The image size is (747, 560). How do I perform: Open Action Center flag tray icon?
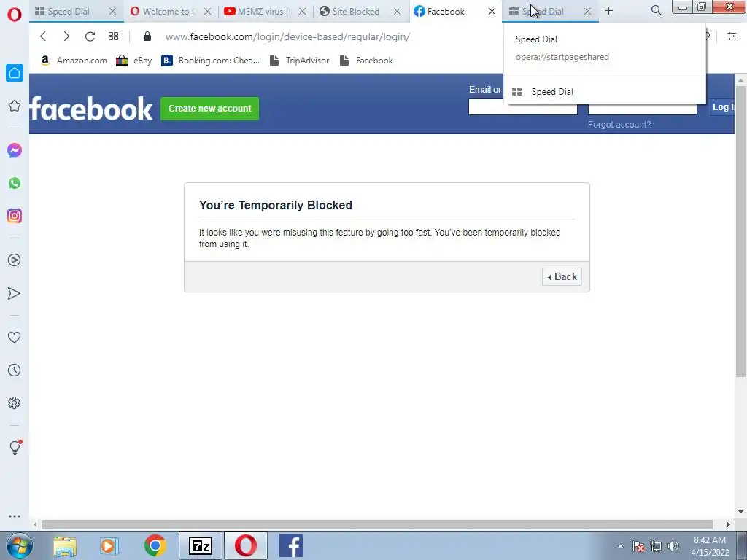(x=638, y=546)
